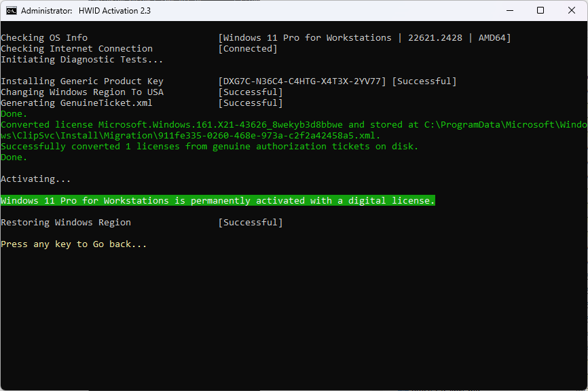Select the highlighted permanent activation message
Image resolution: width=588 pixels, height=391 pixels.
pyautogui.click(x=217, y=200)
